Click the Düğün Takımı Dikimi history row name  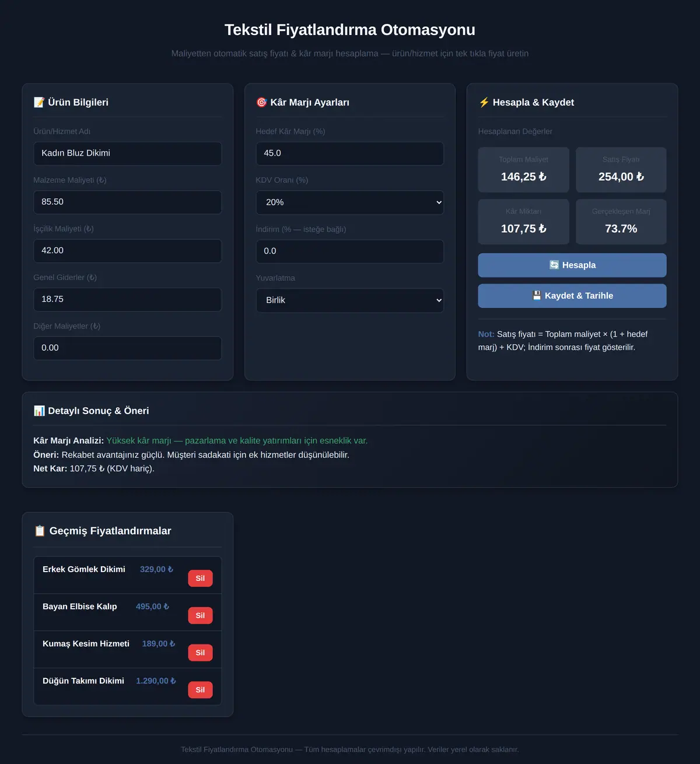click(83, 681)
